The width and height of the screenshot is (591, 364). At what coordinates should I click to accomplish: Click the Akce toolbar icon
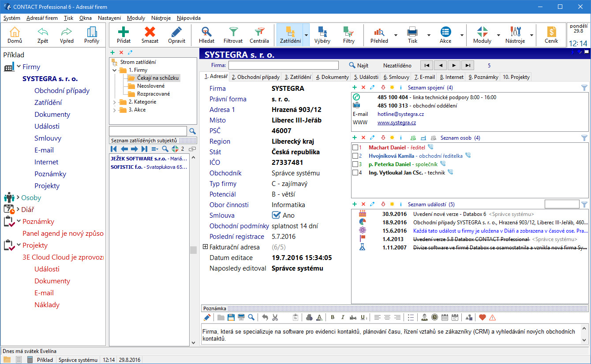[445, 32]
